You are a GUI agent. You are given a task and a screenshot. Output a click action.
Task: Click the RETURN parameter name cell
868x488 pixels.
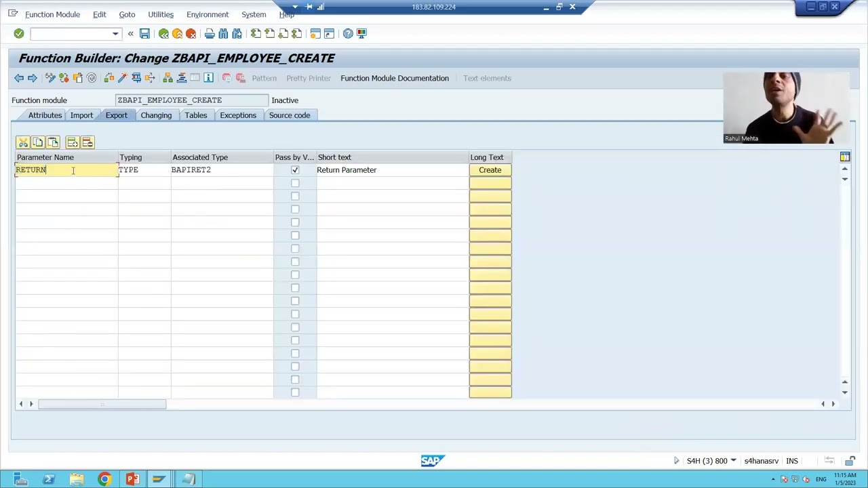[x=66, y=170]
